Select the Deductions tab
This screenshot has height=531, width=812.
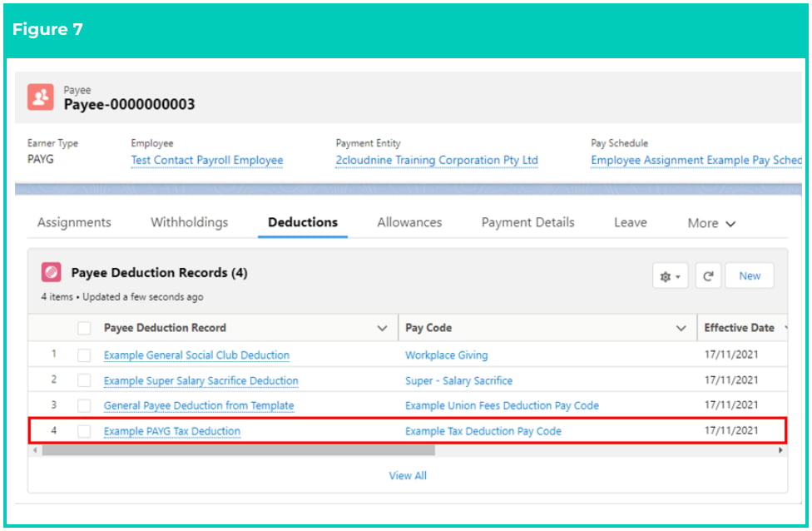click(303, 222)
